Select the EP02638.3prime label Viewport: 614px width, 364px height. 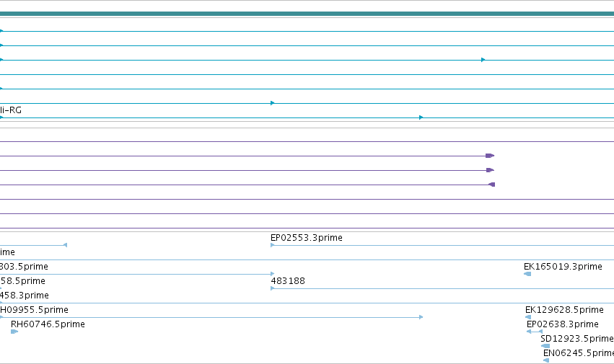click(562, 324)
